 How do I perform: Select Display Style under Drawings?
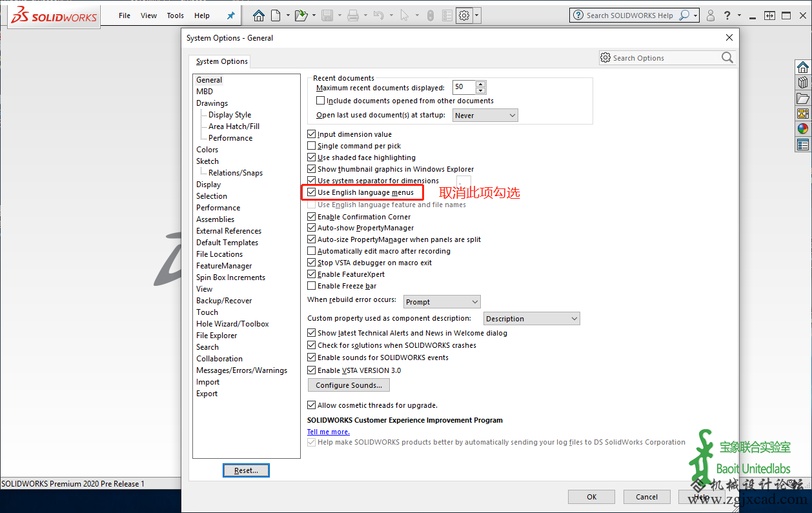[x=230, y=115]
